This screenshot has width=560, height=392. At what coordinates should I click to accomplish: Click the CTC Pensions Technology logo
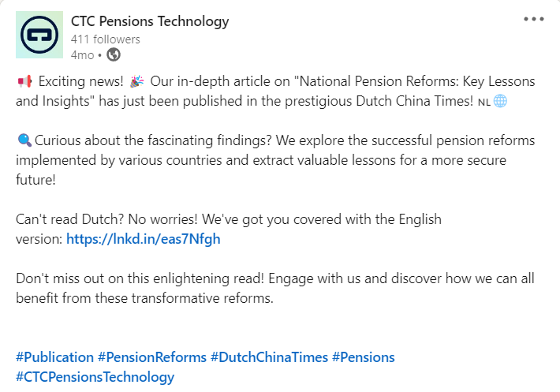pyautogui.click(x=39, y=35)
